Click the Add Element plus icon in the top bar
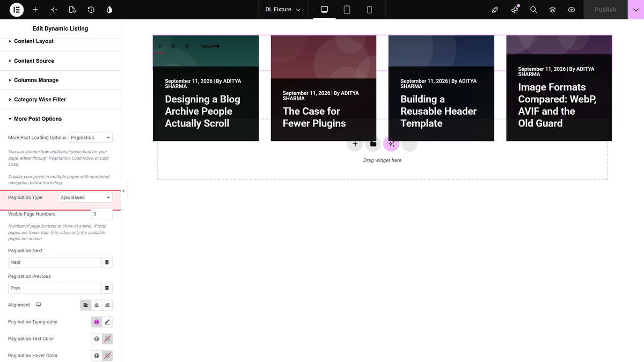Viewport: 644px width, 362px height. [35, 10]
